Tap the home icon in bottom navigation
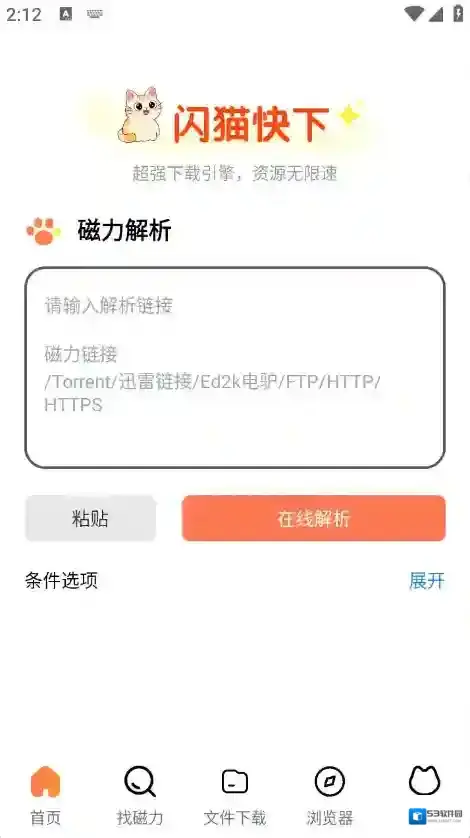Viewport: 470px width, 838px height. pyautogui.click(x=45, y=782)
